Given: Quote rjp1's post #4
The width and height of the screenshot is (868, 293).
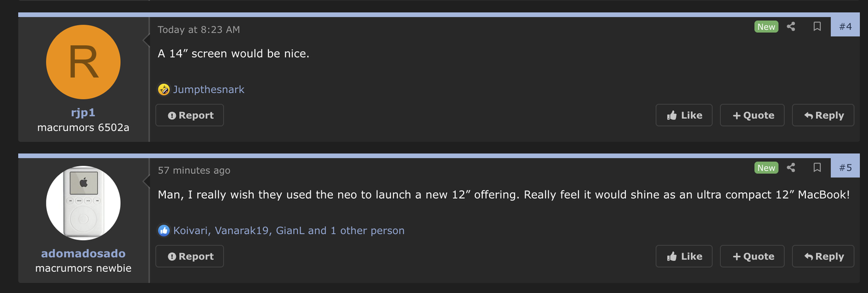Looking at the screenshot, I should (753, 115).
